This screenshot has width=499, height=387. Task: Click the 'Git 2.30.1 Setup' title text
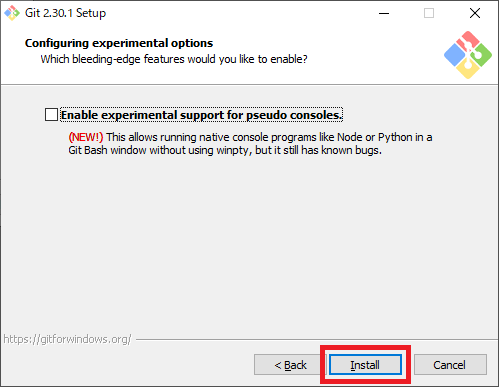tap(66, 13)
